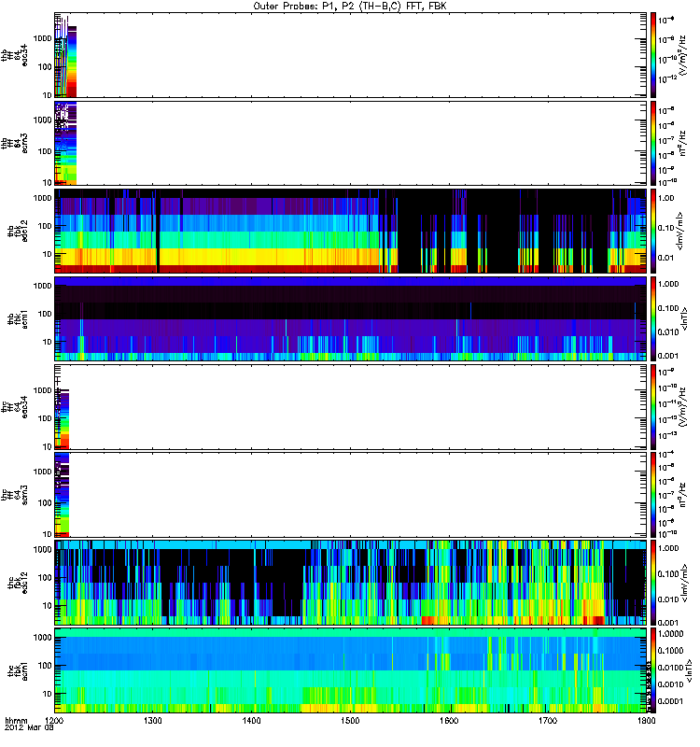Select the thb fff scm3 spectrogram panel

pos(351,143)
